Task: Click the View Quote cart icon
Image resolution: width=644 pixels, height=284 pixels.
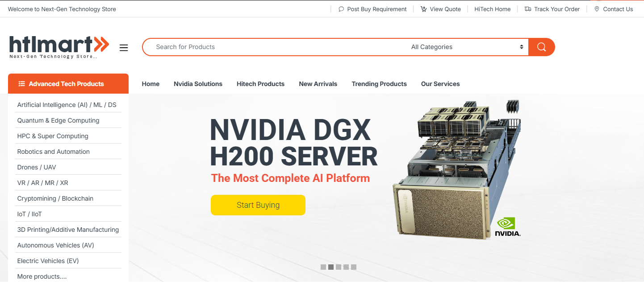Action: (423, 9)
